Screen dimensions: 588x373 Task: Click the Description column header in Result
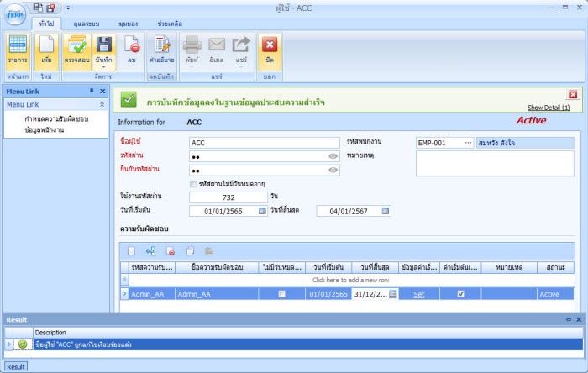pos(308,333)
